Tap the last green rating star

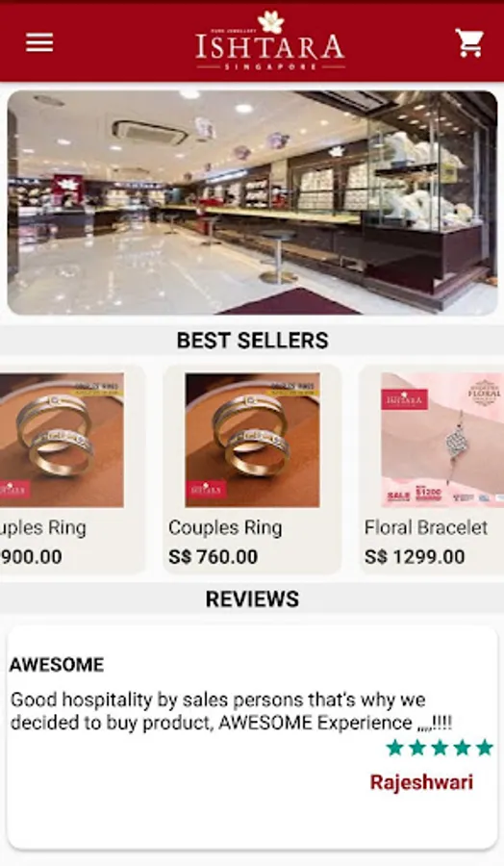pos(484,748)
